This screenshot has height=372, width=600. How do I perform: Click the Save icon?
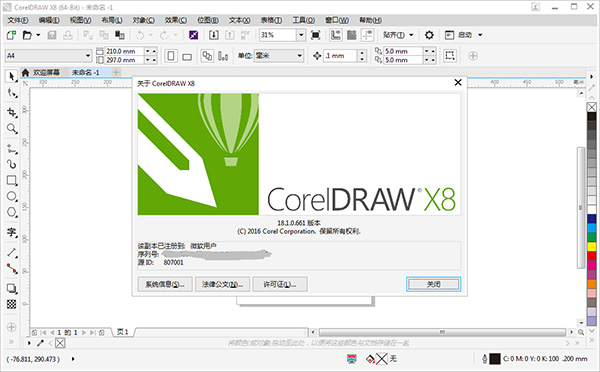point(52,35)
